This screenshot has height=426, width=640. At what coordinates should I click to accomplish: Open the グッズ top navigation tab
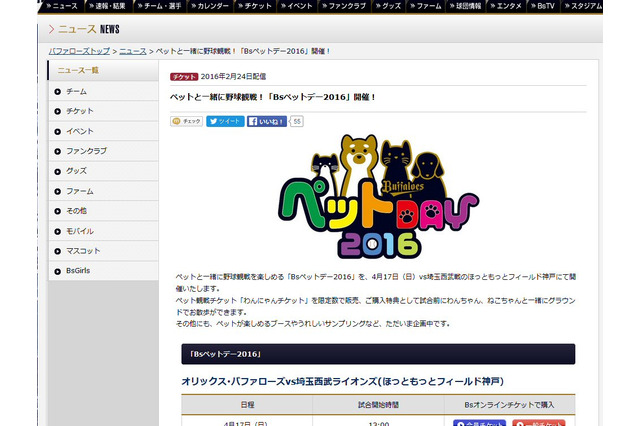point(388,6)
